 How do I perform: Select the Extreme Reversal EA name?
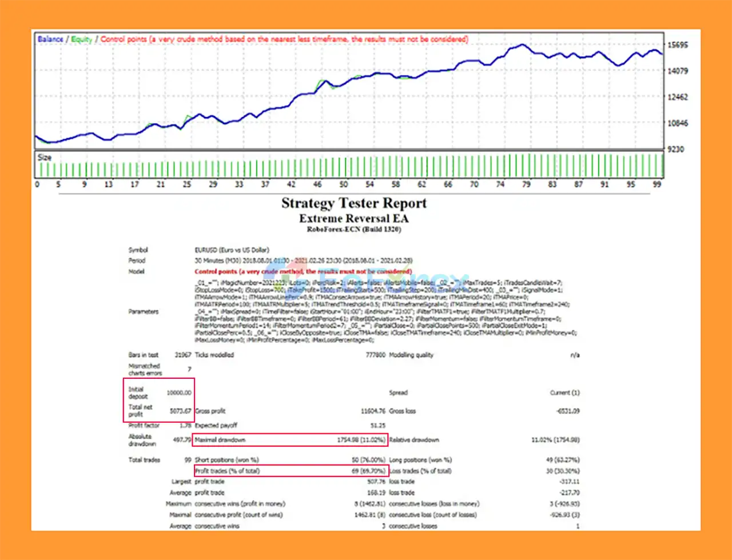(353, 218)
